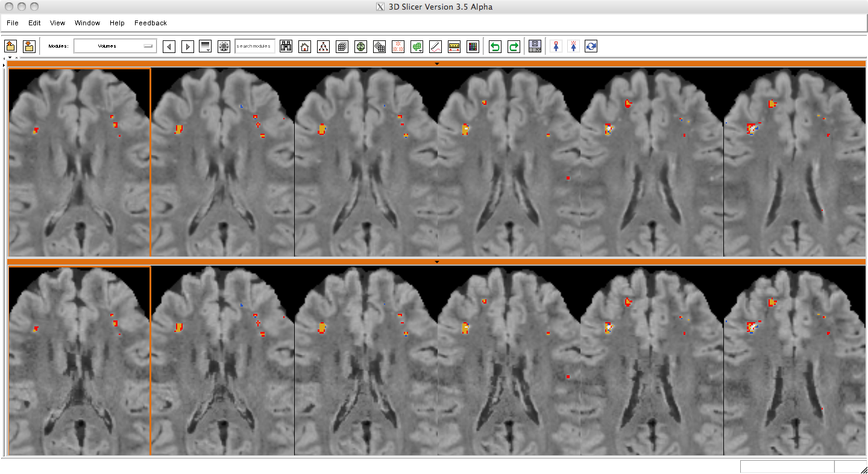Open the Feedback menu
Image resolution: width=868 pixels, height=474 pixels.
pos(151,23)
